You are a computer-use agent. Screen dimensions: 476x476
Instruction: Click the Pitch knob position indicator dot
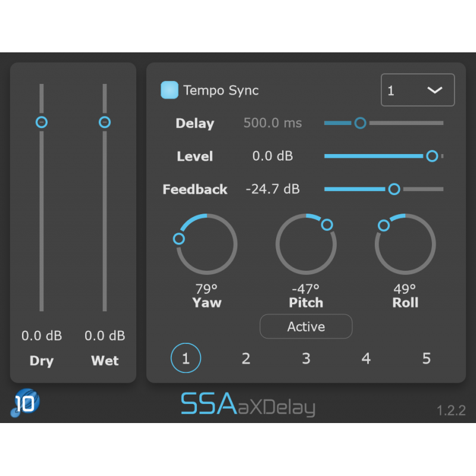[327, 225]
